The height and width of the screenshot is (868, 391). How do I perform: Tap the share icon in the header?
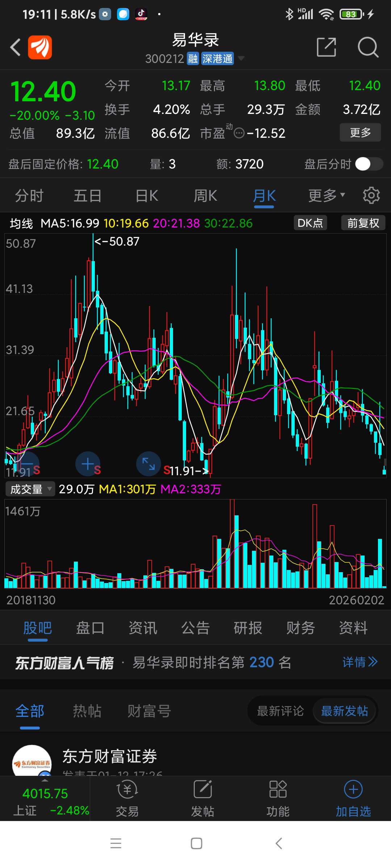point(327,47)
